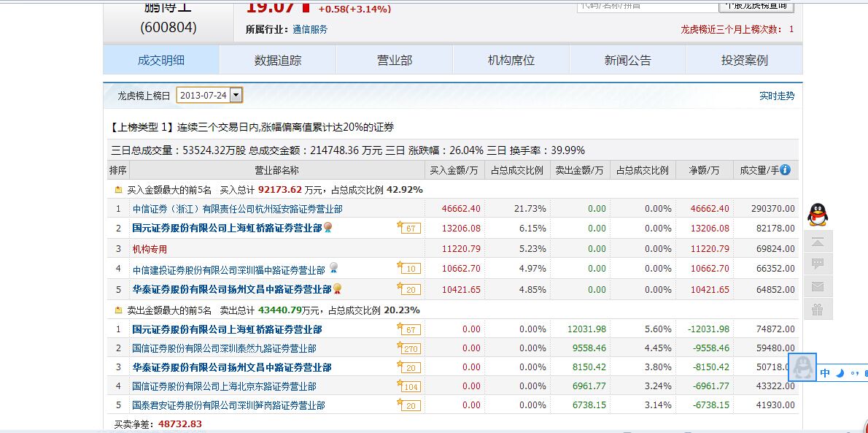The image size is (868, 433).
Task: Click star badge 67 in buy-side 国元证券 row
Action: 408,227
